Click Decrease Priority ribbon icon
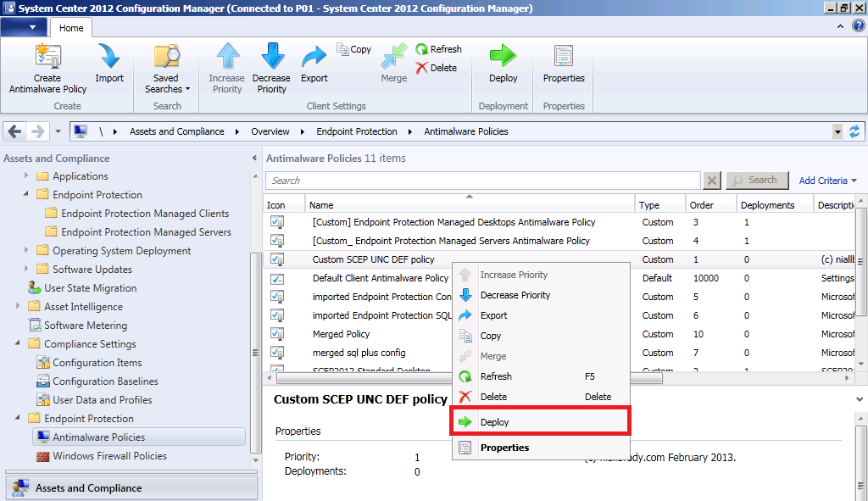This screenshot has height=501, width=868. pyautogui.click(x=272, y=57)
